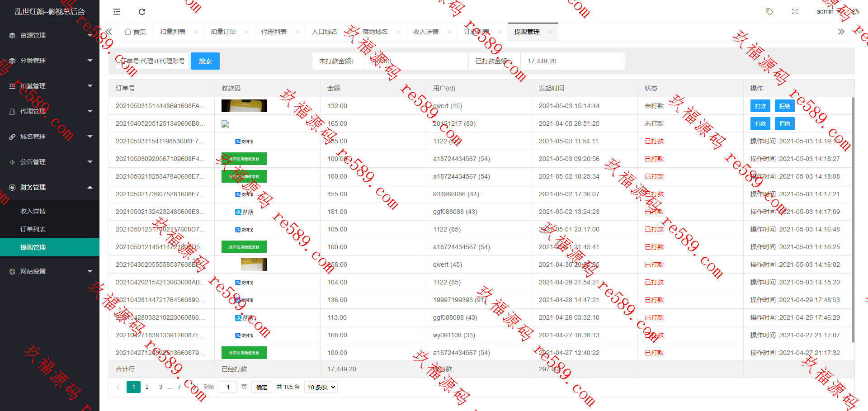Open admin user dropdown
Image resolution: width=868 pixels, height=411 pixels.
click(x=829, y=11)
